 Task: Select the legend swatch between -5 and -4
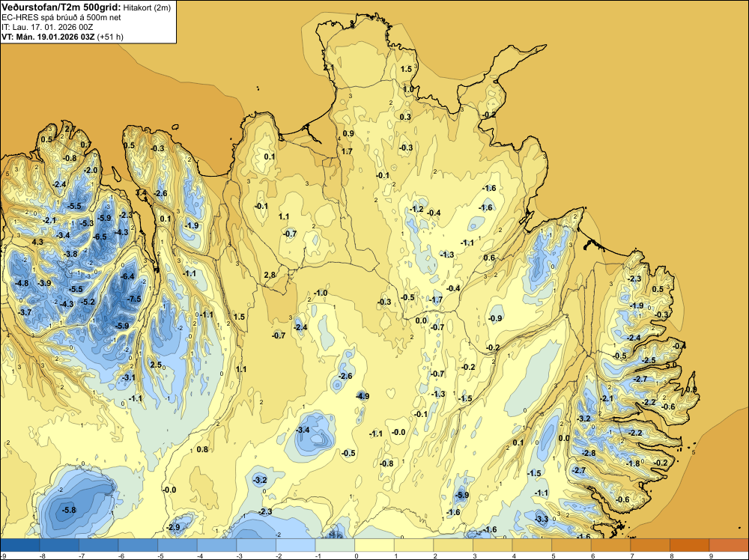(x=178, y=545)
